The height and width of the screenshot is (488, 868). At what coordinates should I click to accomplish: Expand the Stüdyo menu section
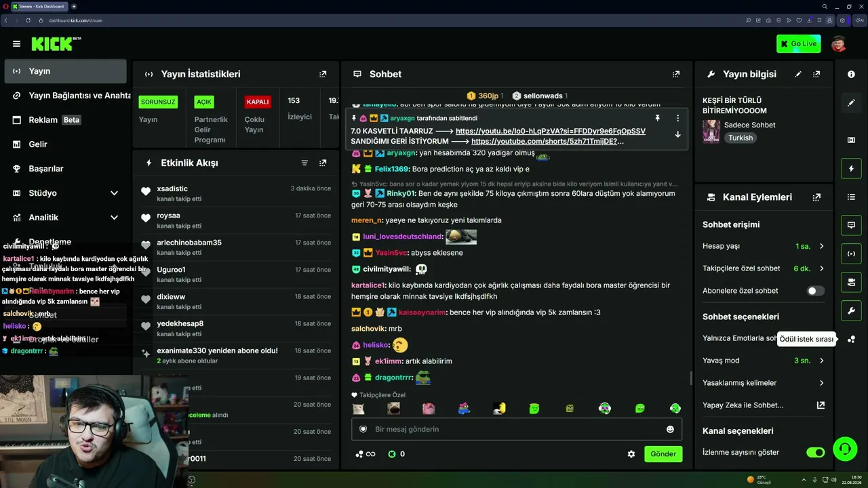pyautogui.click(x=114, y=193)
